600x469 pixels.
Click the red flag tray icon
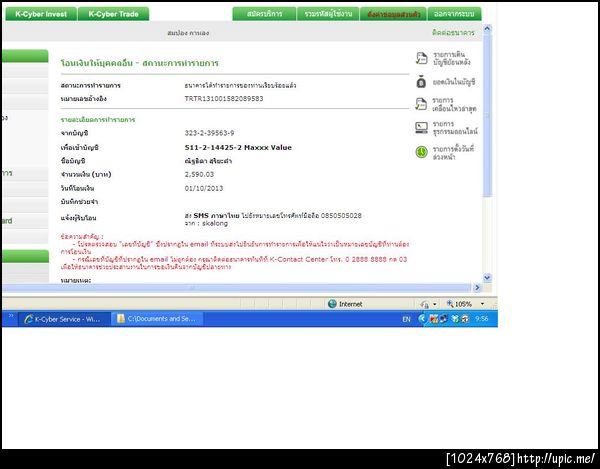(x=434, y=319)
